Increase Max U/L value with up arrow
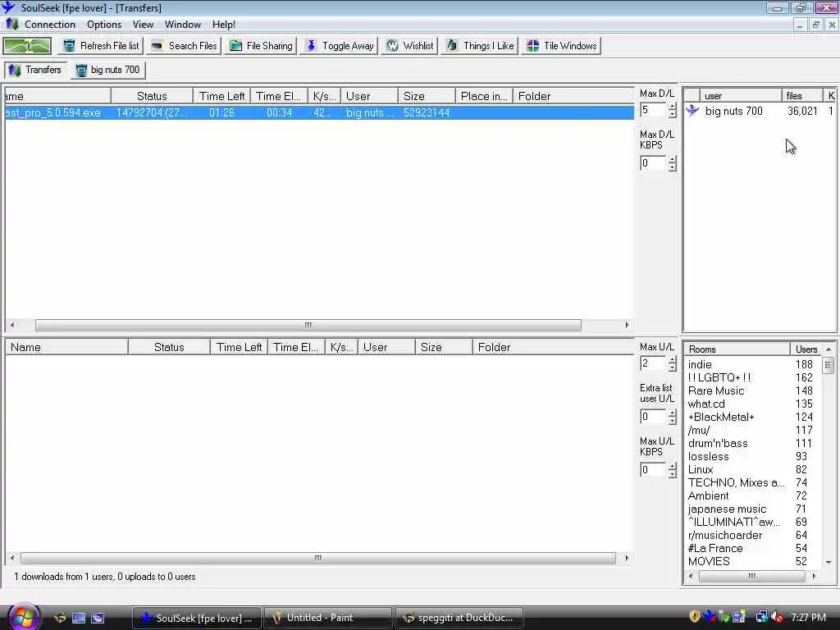The image size is (840, 630). coord(673,360)
